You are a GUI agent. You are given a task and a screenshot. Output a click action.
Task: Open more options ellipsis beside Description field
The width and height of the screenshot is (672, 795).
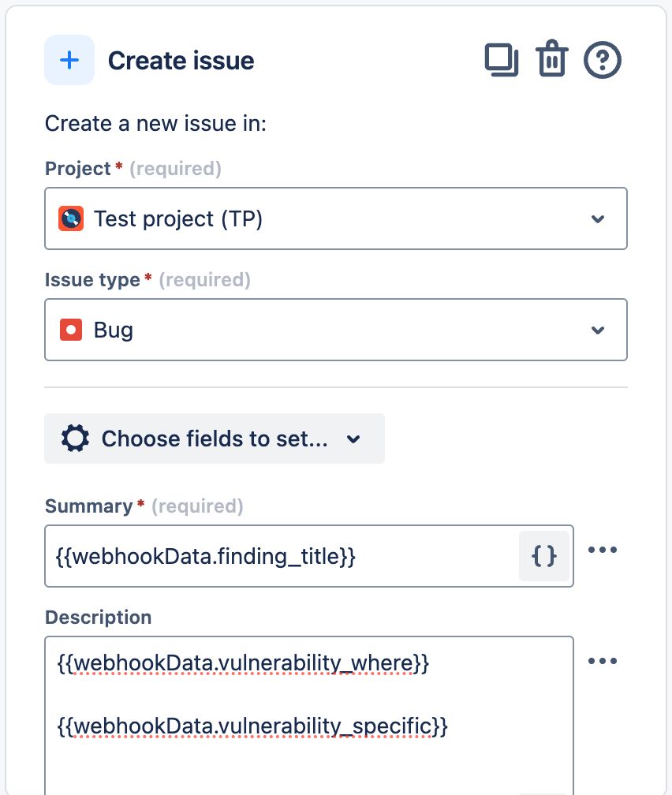603,661
